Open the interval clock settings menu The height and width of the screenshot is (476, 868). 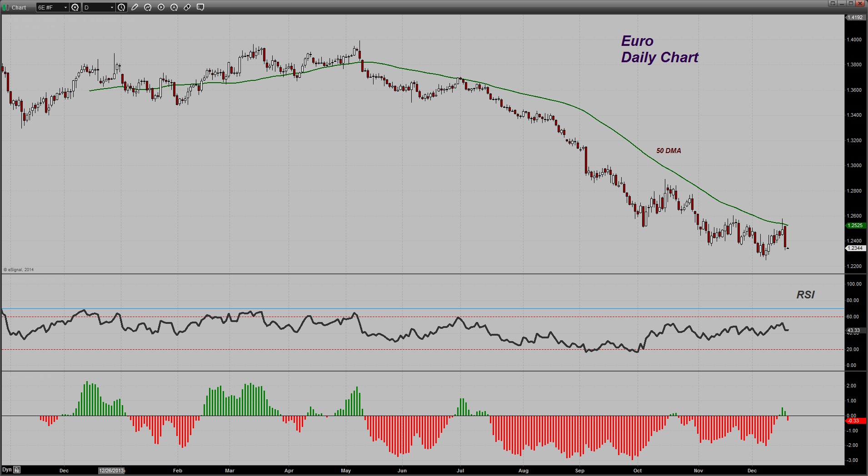coord(121,7)
